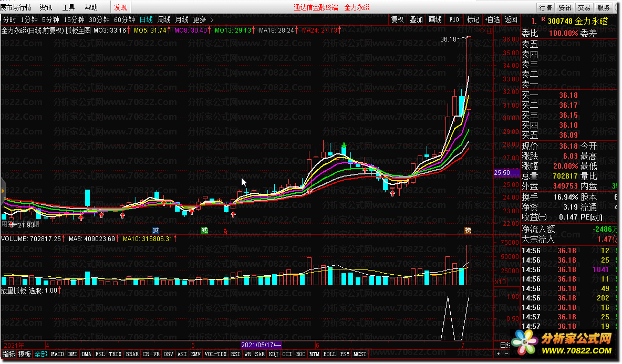Select the 日线 daily timeframe tab
Image resolution: width=622 pixels, height=364 pixels.
[146, 19]
